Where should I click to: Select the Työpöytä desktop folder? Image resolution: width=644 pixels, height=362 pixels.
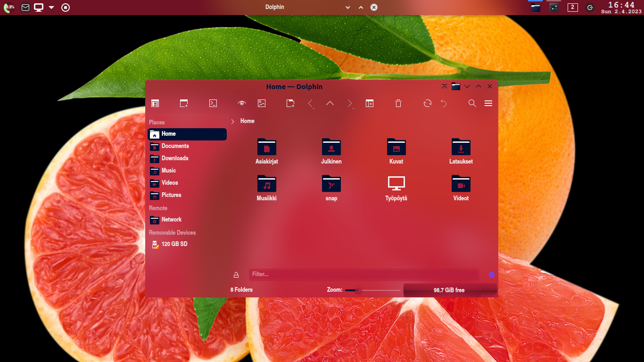[396, 188]
